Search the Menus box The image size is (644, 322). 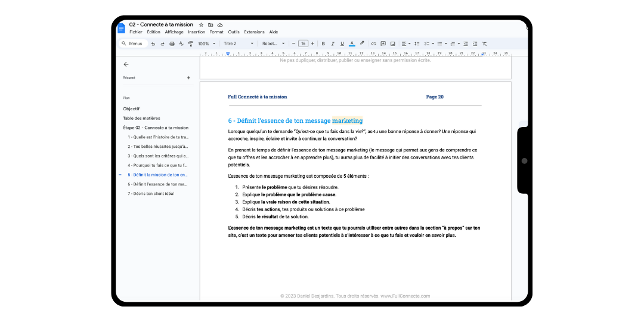133,44
